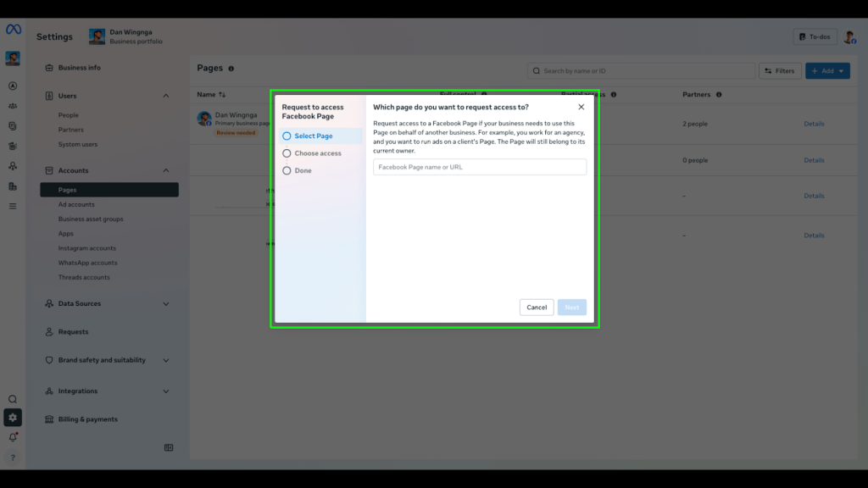This screenshot has height=488, width=868.
Task: Open the To-dos button
Action: 815,37
